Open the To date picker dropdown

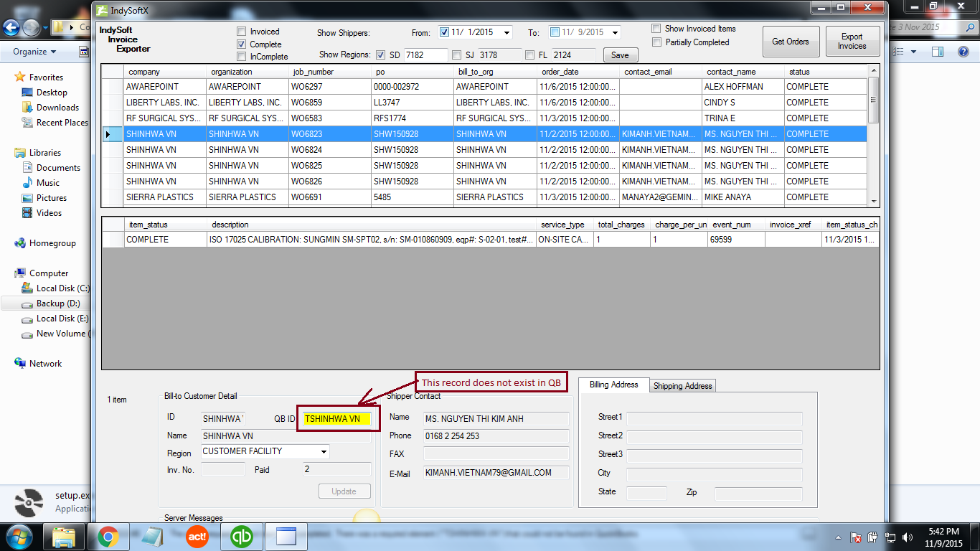615,32
